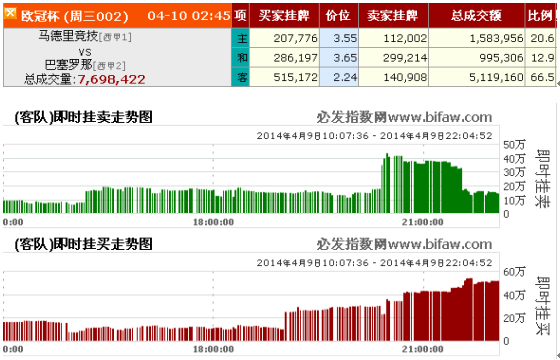Screen dimensions: 560x360
Task: Select the 客 row label cell
Action: (x=241, y=77)
